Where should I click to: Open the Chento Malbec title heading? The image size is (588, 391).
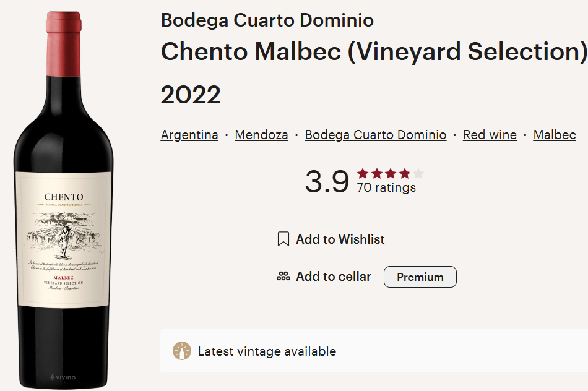[370, 52]
